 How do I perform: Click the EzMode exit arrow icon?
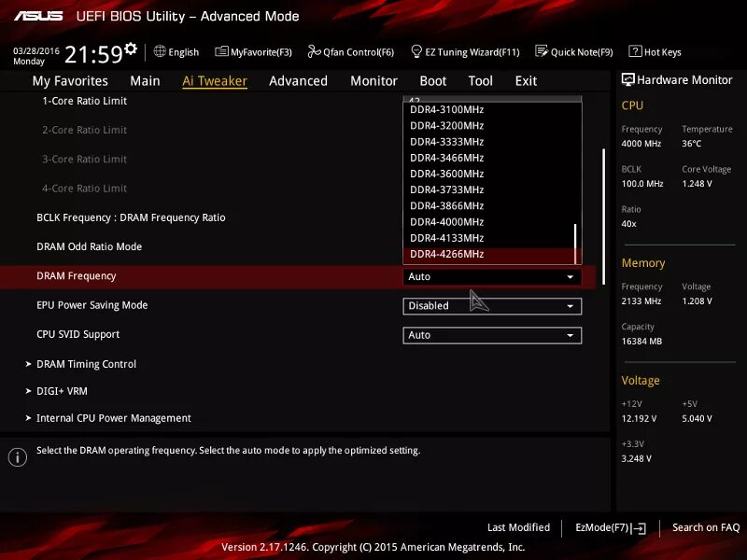(x=640, y=528)
